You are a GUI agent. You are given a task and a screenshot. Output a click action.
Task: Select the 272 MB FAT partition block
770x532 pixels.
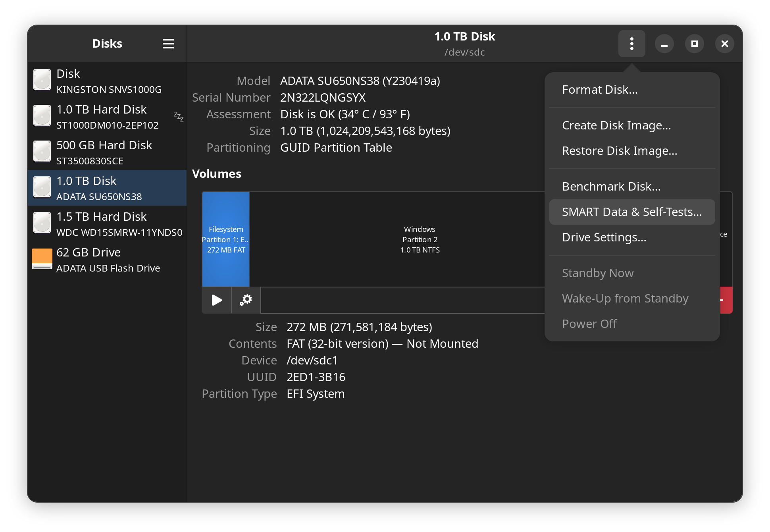pyautogui.click(x=226, y=239)
